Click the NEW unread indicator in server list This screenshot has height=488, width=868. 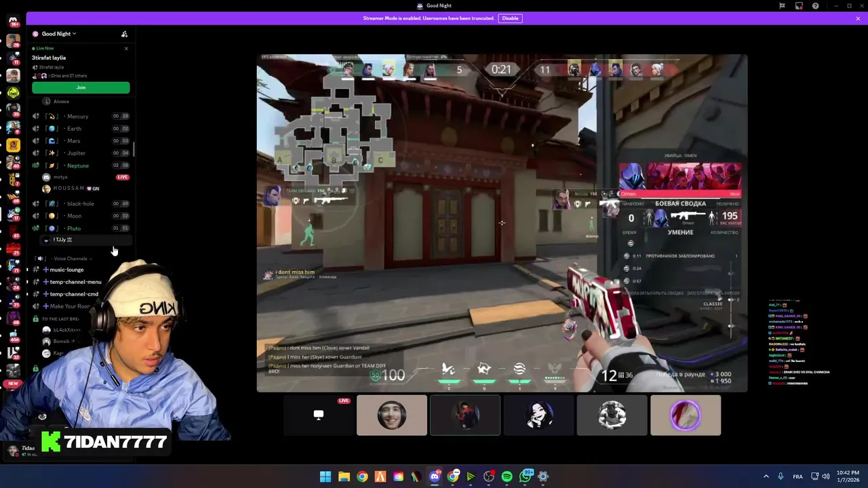click(x=13, y=384)
